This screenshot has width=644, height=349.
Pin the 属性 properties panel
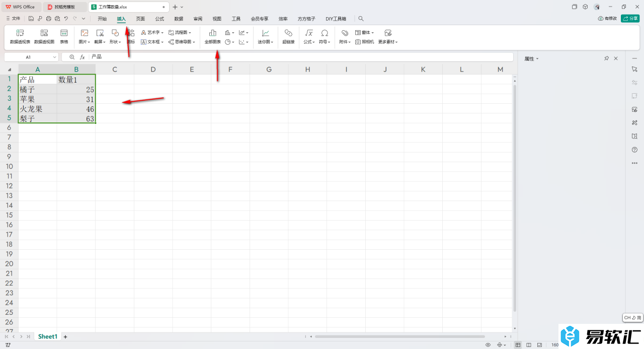click(x=606, y=59)
